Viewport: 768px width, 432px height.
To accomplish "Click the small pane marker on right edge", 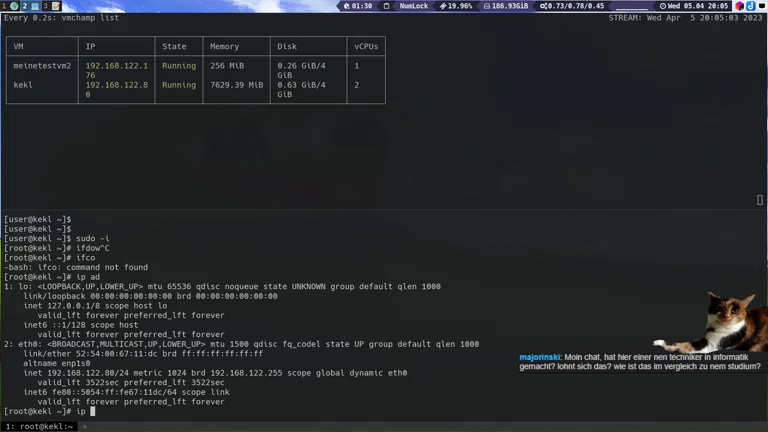I will click(x=760, y=200).
